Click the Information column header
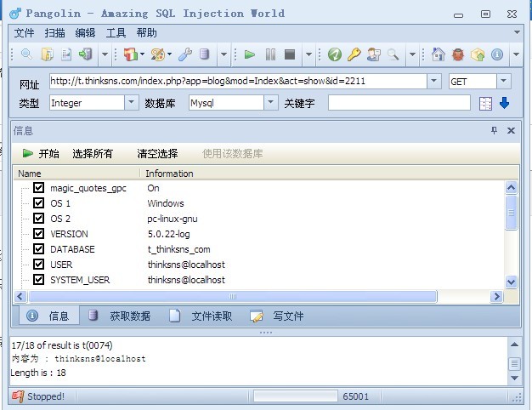 pyautogui.click(x=329, y=174)
